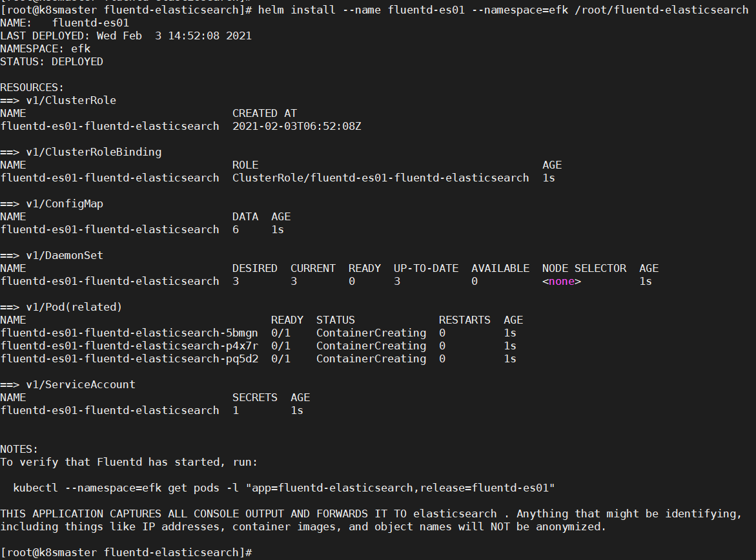Screen dimensions: 756x560
Task: Click the first ContainerCreating status
Action: [371, 333]
